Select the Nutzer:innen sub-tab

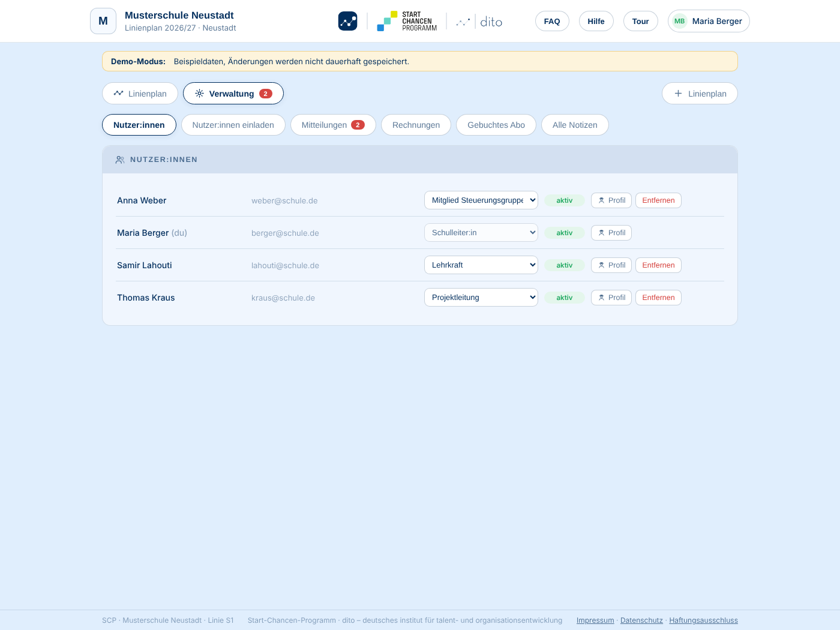pyautogui.click(x=139, y=125)
